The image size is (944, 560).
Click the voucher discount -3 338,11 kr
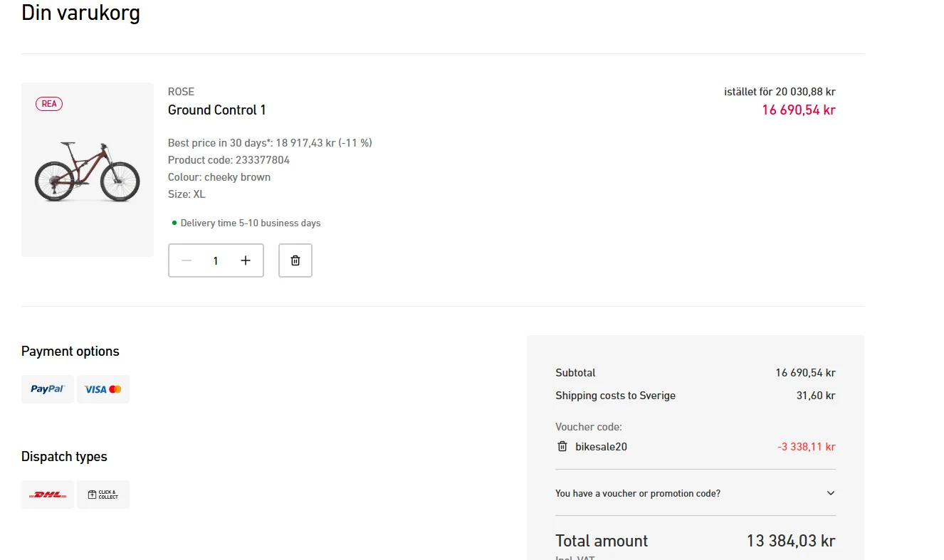coord(807,447)
